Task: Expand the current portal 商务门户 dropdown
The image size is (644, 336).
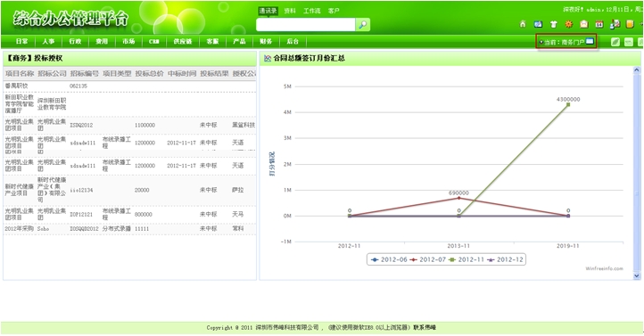Action: [x=566, y=42]
